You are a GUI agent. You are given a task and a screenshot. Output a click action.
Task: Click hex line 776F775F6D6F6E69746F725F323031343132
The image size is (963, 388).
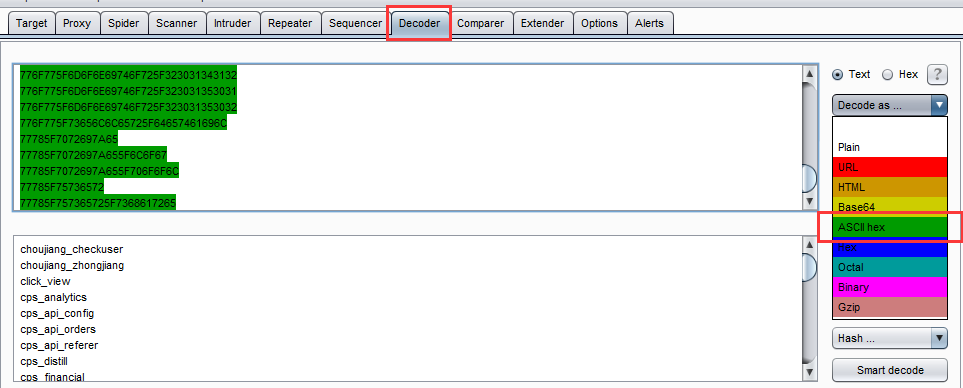coord(128,76)
